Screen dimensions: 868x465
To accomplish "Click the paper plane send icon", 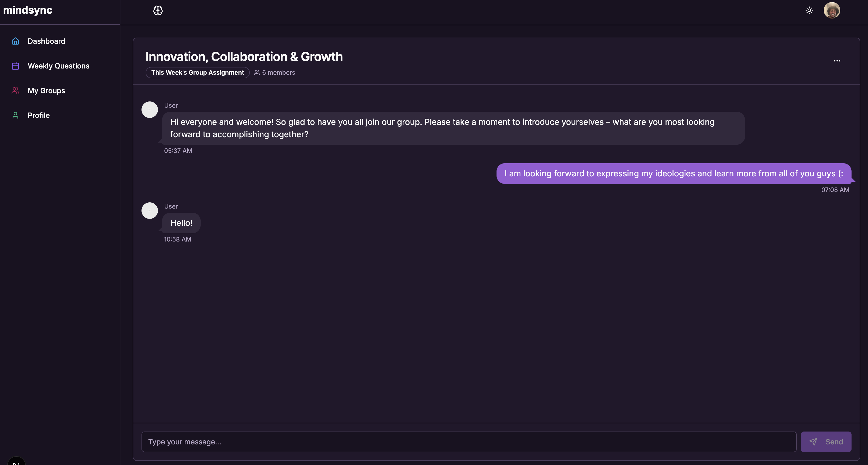I will tap(813, 442).
